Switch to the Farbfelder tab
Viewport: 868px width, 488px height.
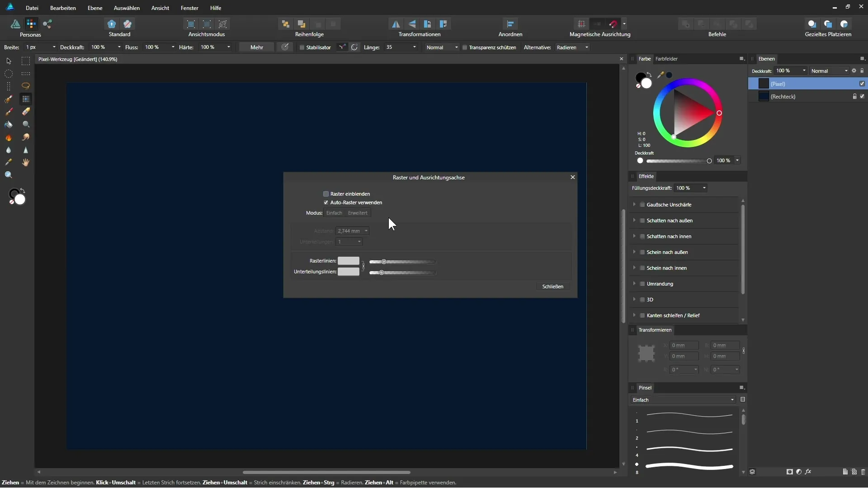click(666, 59)
